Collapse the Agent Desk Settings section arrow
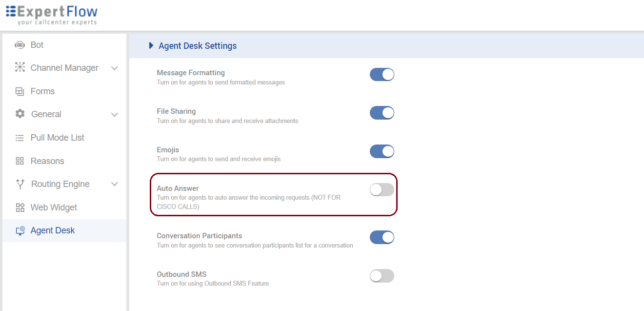Image resolution: width=644 pixels, height=311 pixels. click(151, 46)
